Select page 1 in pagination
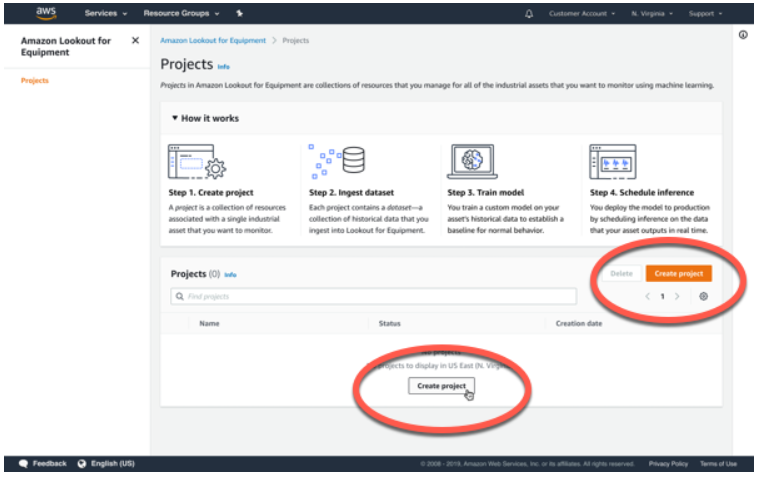763x478 pixels. (662, 296)
